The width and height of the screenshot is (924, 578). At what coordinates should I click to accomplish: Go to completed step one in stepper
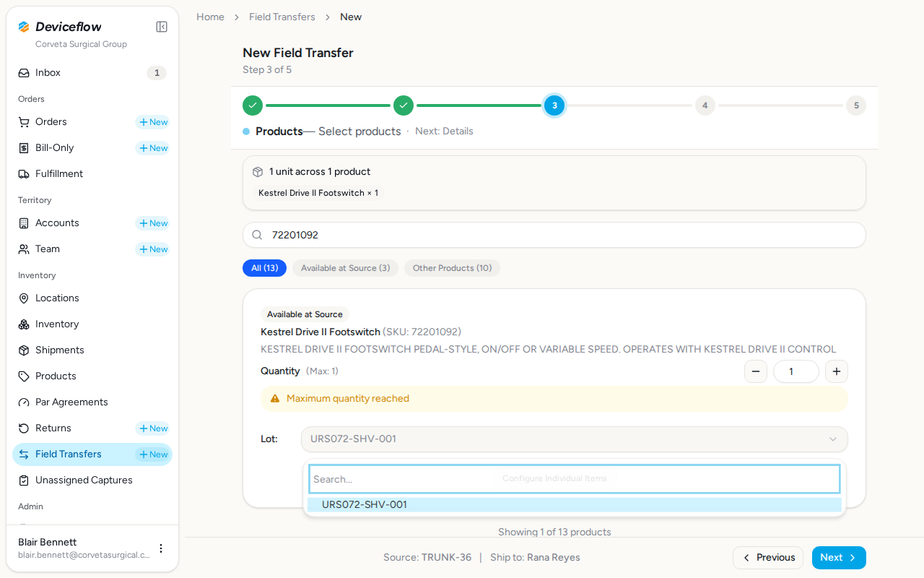click(253, 105)
